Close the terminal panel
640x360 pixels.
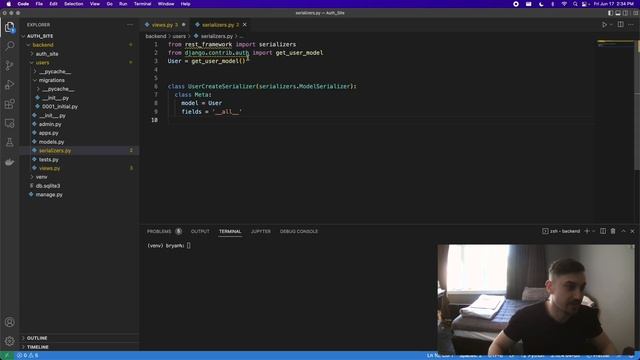tap(632, 231)
